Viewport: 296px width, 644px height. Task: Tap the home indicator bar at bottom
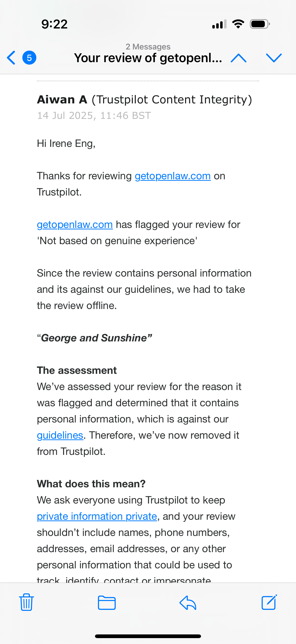(148, 636)
